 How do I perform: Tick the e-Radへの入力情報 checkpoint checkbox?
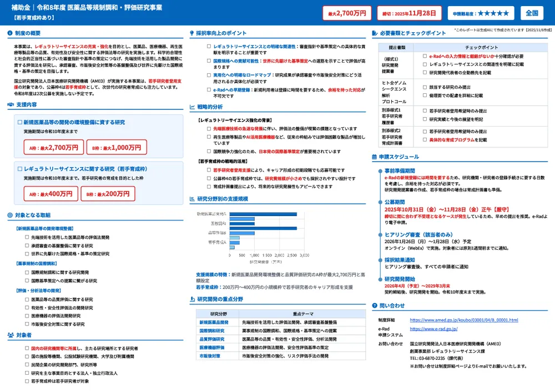[x=424, y=57]
